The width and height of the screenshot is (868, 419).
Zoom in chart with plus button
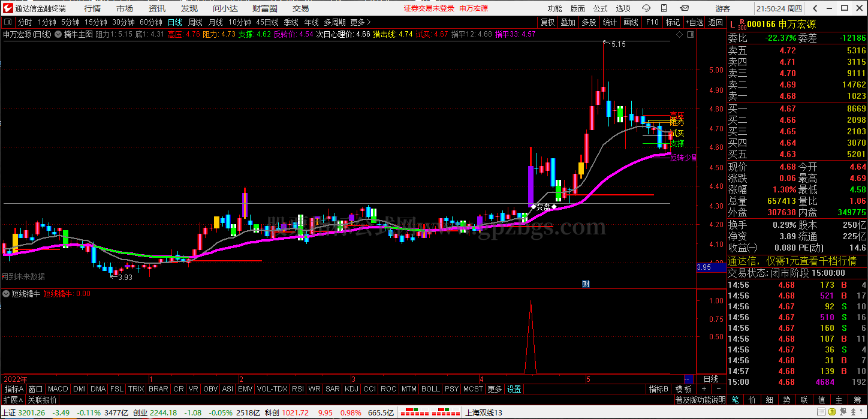pos(704,389)
